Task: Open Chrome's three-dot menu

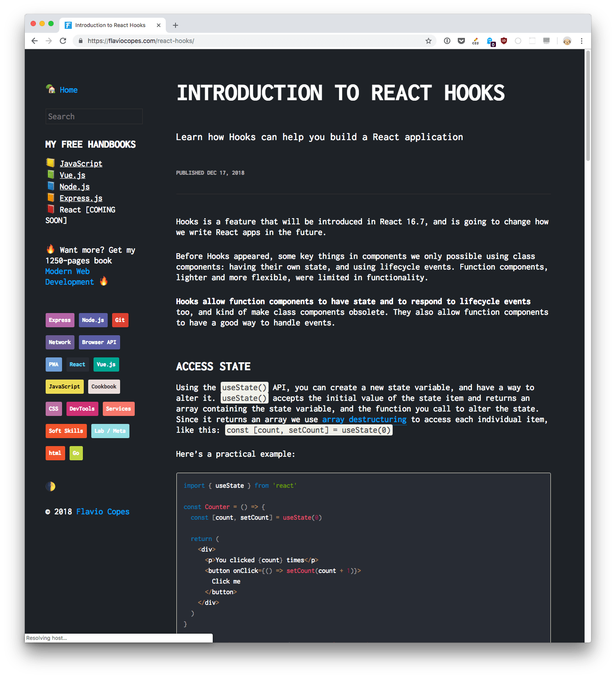Action: point(581,40)
